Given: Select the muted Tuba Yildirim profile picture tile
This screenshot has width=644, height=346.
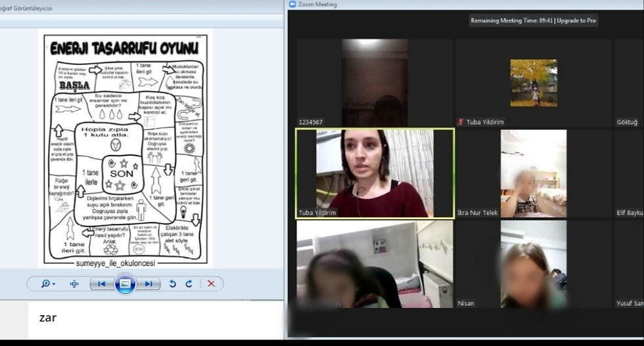Looking at the screenshot, I should [534, 83].
